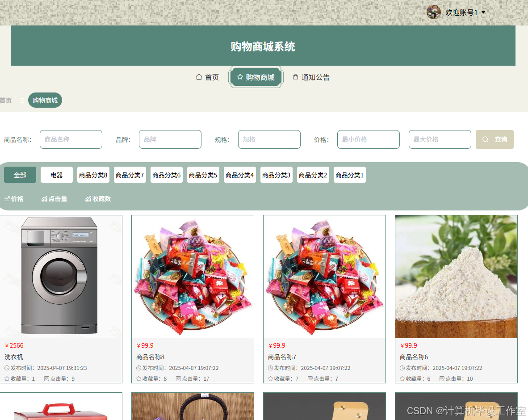528x420 pixels.
Task: Click the 首页 breadcrumb link
Action: [6, 101]
